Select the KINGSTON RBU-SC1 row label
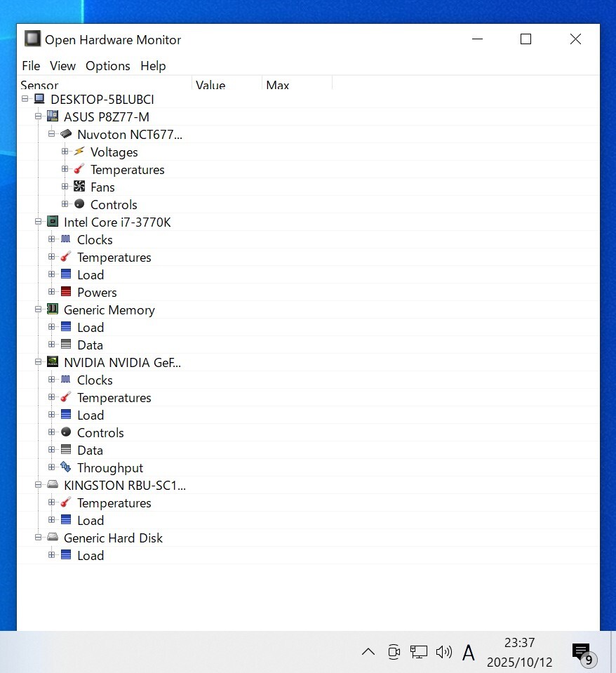This screenshot has width=616, height=673. 125,485
